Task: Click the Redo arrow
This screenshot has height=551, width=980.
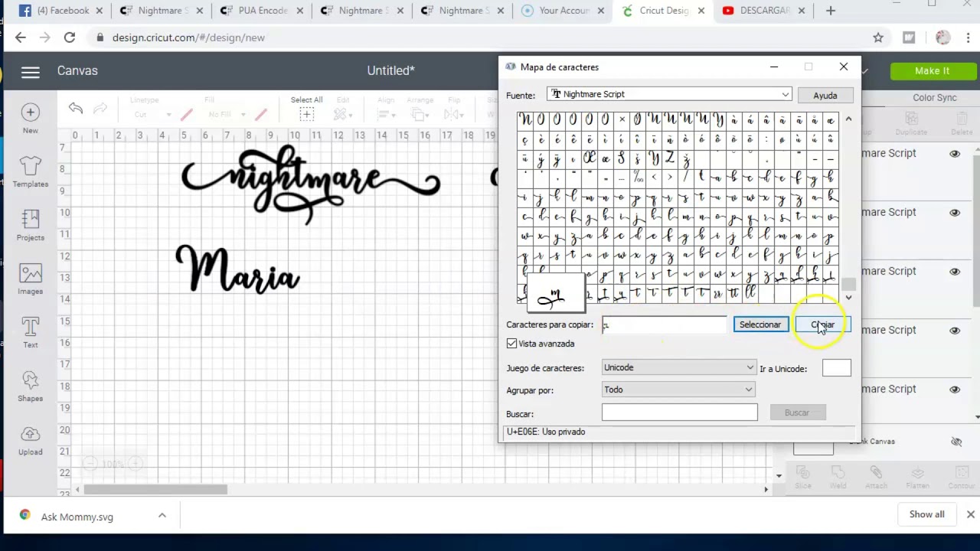Action: pos(100,109)
